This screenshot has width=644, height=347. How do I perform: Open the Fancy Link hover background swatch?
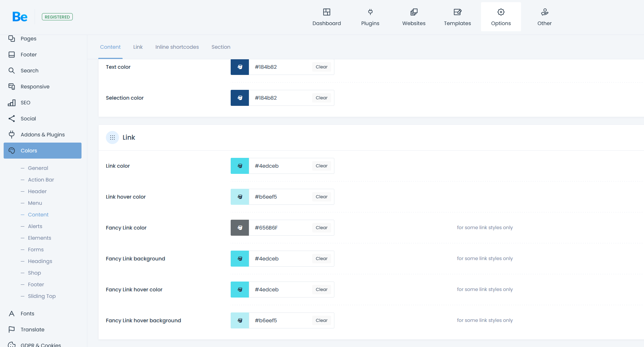coord(240,320)
